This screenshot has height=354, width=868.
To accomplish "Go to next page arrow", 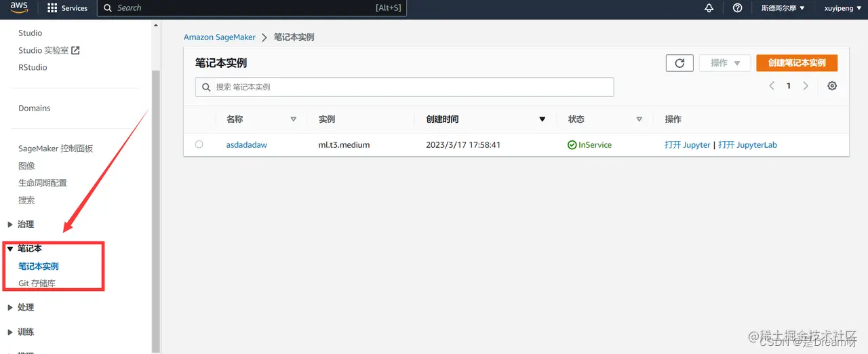I will [x=806, y=86].
